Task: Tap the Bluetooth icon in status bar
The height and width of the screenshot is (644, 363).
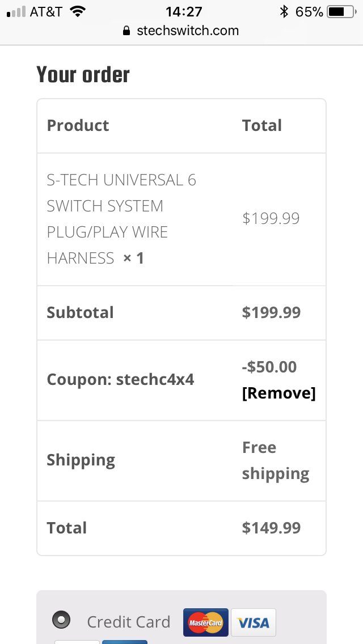Action: [284, 11]
